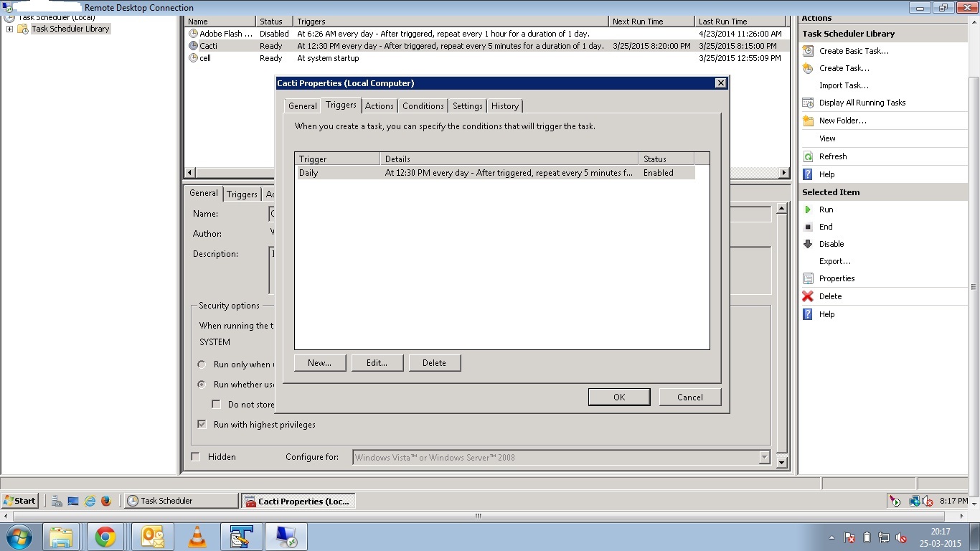Open Windows Explorer folder from taskbar

[x=61, y=537]
